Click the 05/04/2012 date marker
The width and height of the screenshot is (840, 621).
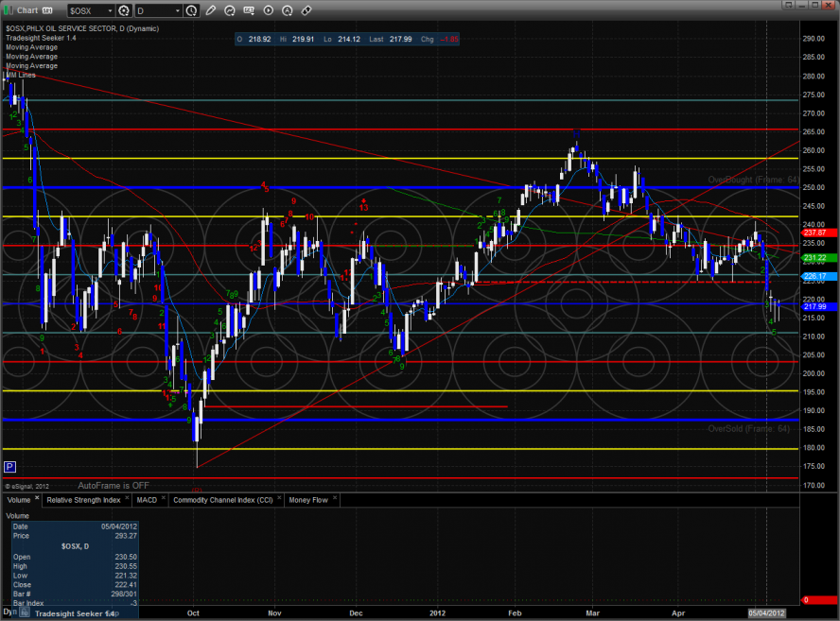[x=767, y=613]
